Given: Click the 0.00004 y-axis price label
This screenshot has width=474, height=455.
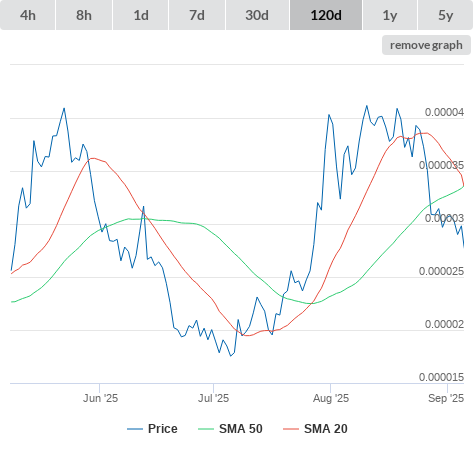Looking at the screenshot, I should 444,113.
